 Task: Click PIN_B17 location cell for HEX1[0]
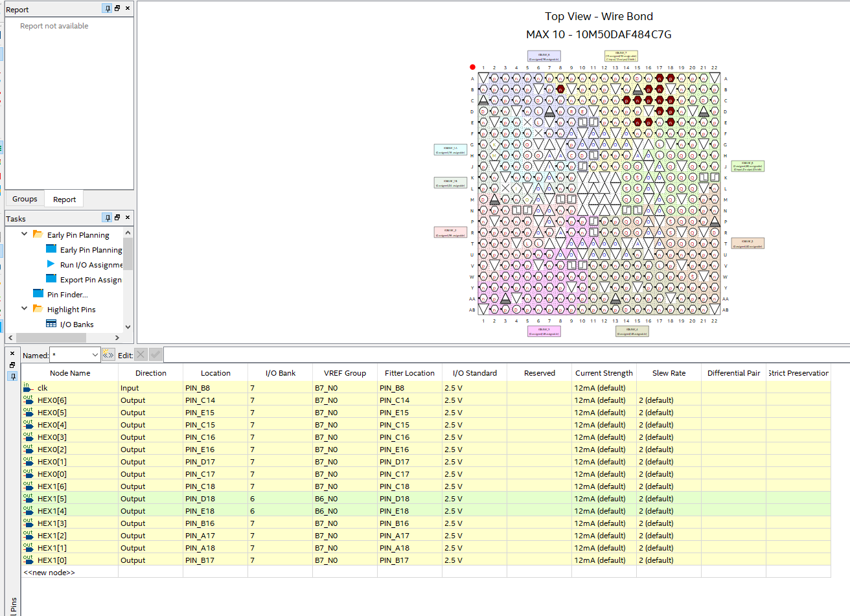click(216, 560)
